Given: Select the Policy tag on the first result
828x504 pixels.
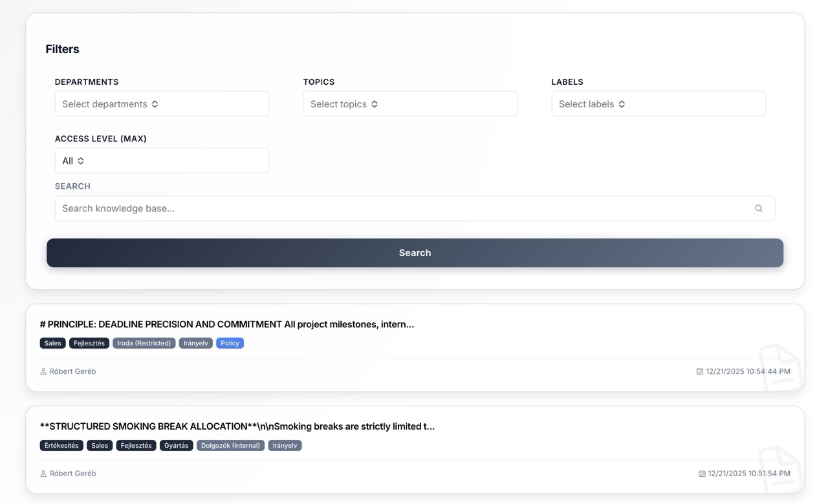Looking at the screenshot, I should pos(230,343).
